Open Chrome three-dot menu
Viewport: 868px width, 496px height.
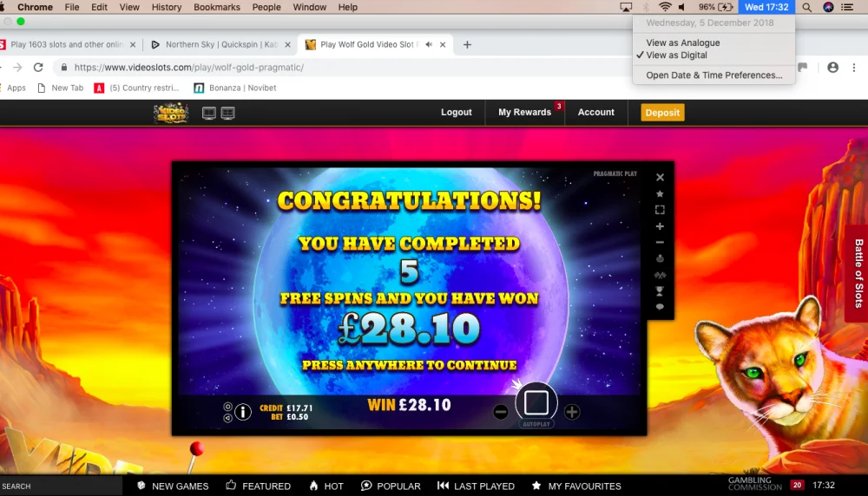tap(854, 68)
